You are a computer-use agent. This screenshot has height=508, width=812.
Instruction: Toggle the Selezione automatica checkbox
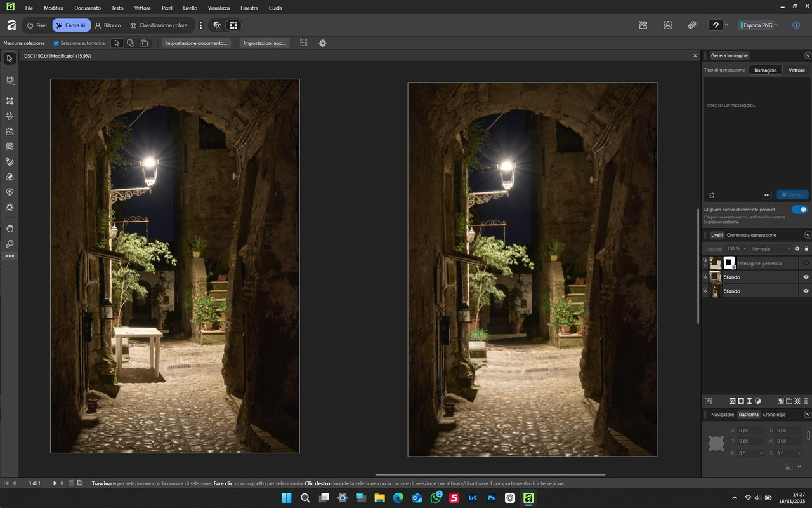point(56,43)
